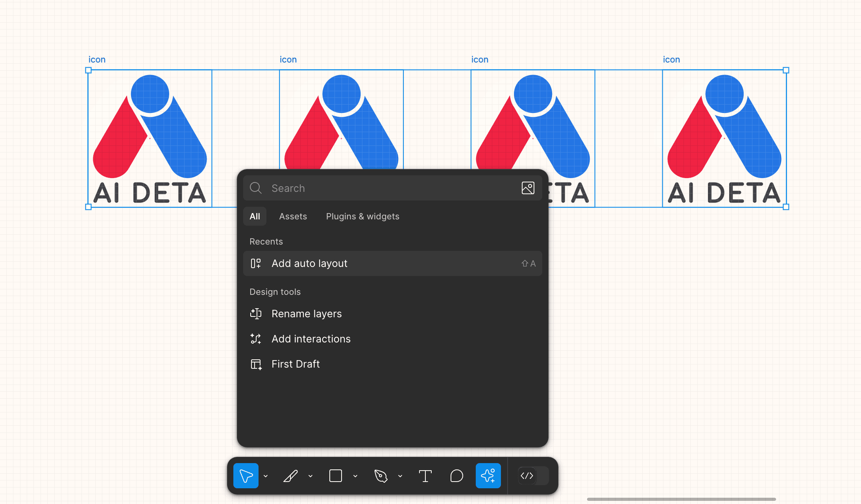Click the image search icon in search bar

coord(528,188)
